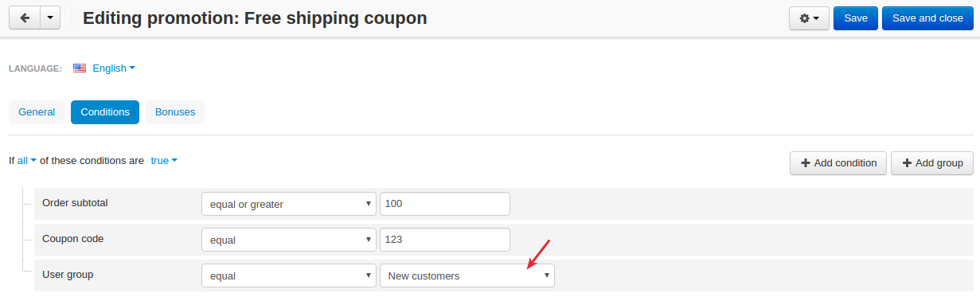Click Add condition button
The width and height of the screenshot is (980, 301).
click(x=838, y=163)
